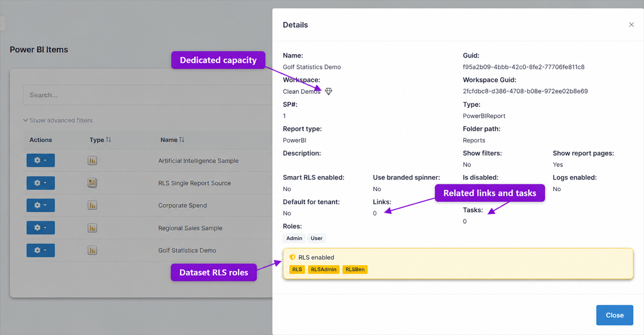Expand Show advanced filters
Image resolution: width=644 pixels, height=335 pixels.
[x=58, y=120]
